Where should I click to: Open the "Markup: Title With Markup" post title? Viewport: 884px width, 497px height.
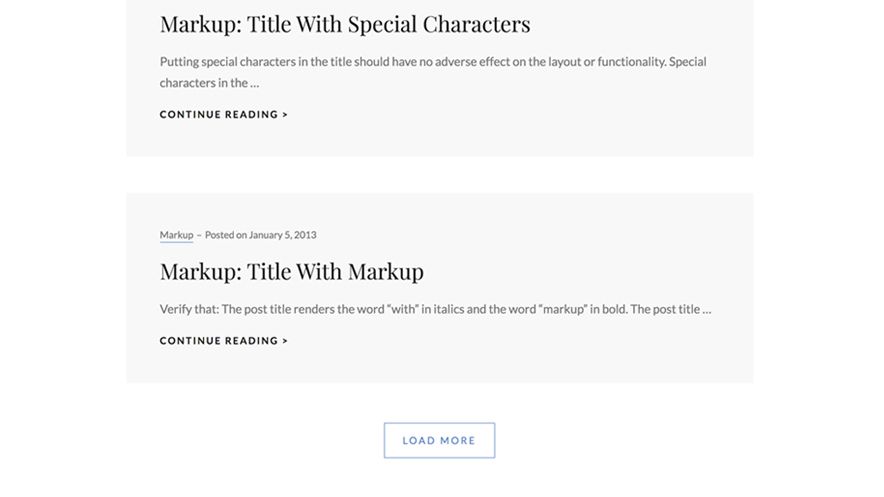[x=291, y=272]
